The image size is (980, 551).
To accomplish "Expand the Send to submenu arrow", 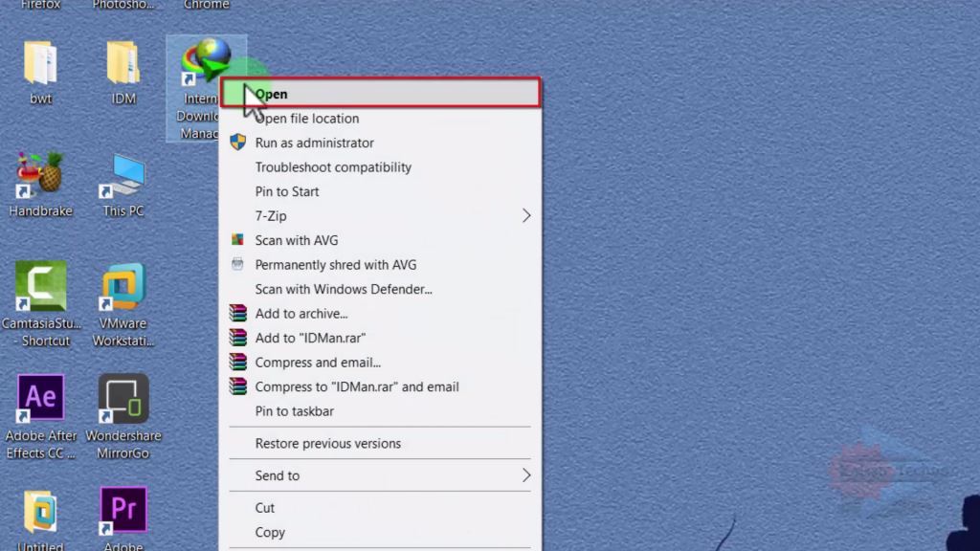I will tap(526, 475).
